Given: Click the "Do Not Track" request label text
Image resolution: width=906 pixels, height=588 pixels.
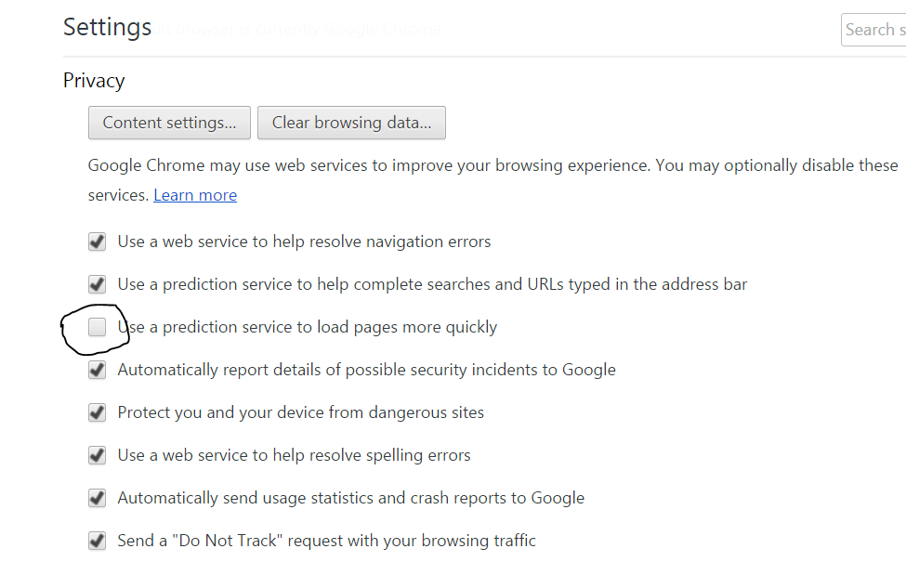Looking at the screenshot, I should point(326,541).
